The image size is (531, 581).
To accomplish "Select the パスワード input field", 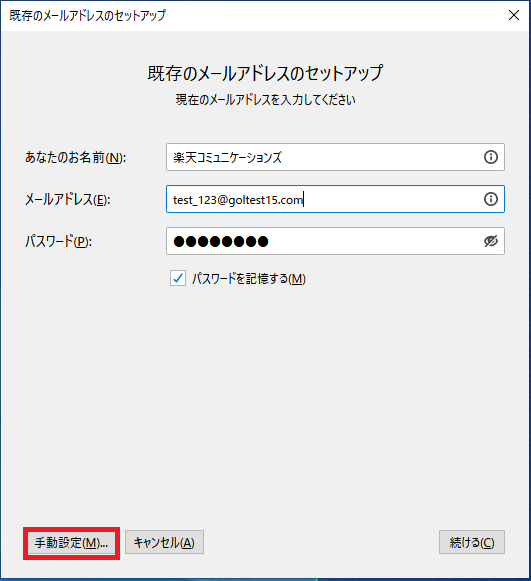I will [x=335, y=241].
